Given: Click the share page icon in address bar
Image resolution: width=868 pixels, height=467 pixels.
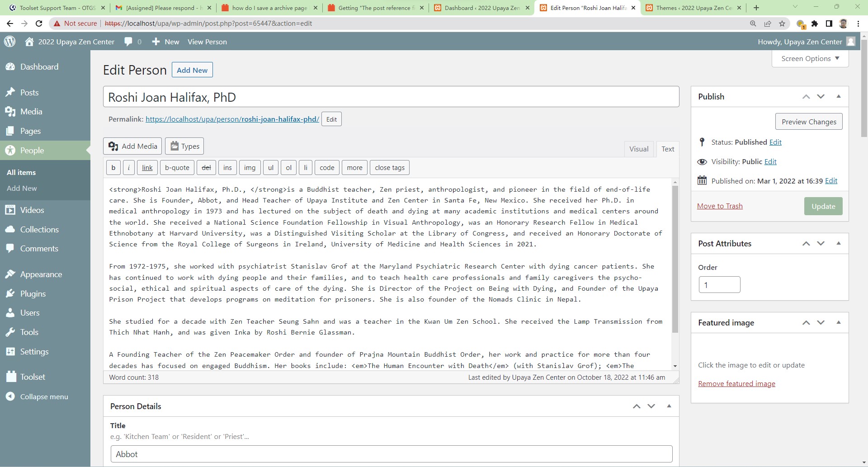Looking at the screenshot, I should pyautogui.click(x=768, y=24).
